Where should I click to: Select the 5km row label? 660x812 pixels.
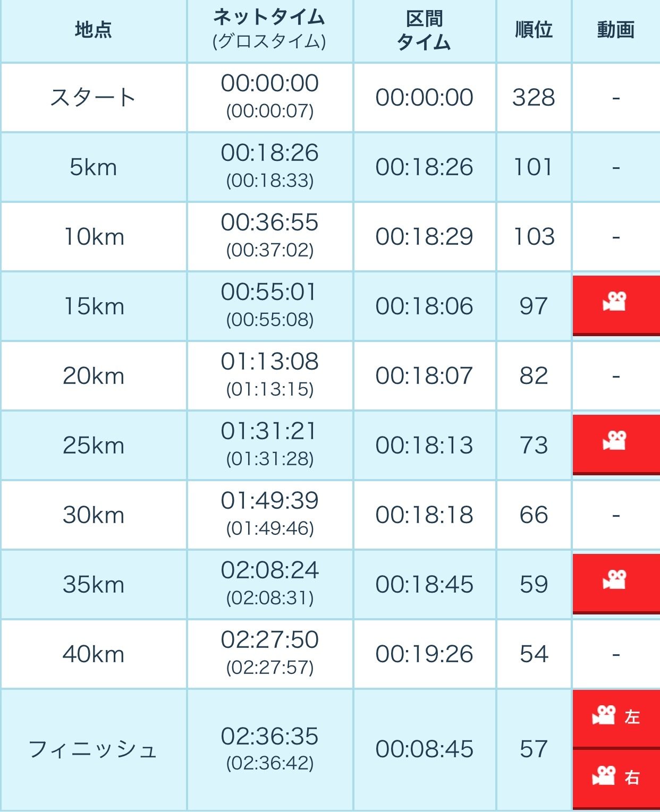[94, 167]
